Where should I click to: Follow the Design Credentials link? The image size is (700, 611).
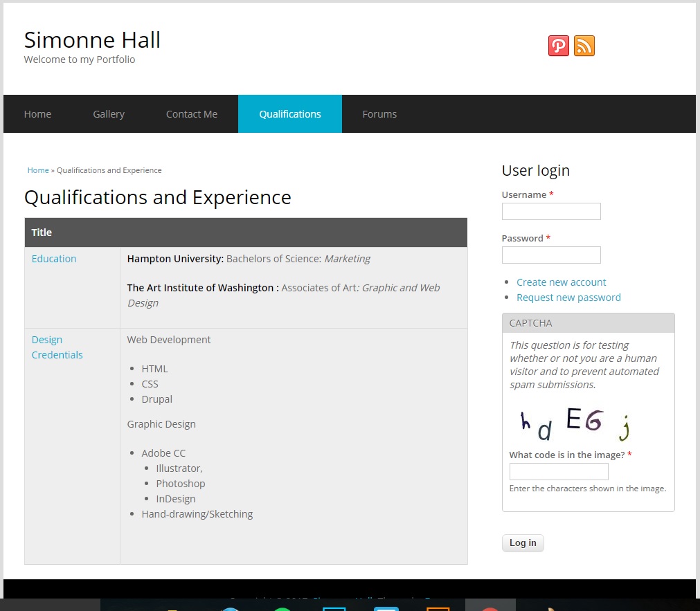point(57,347)
